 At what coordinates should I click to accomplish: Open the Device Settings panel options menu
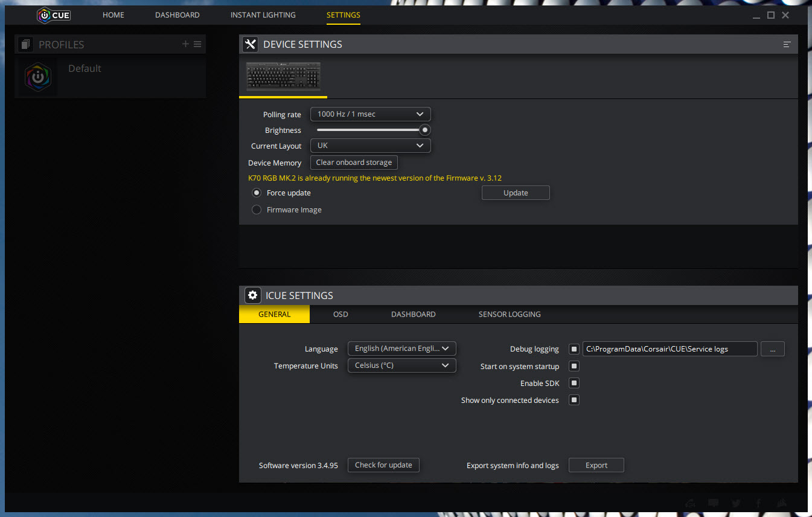pyautogui.click(x=787, y=44)
